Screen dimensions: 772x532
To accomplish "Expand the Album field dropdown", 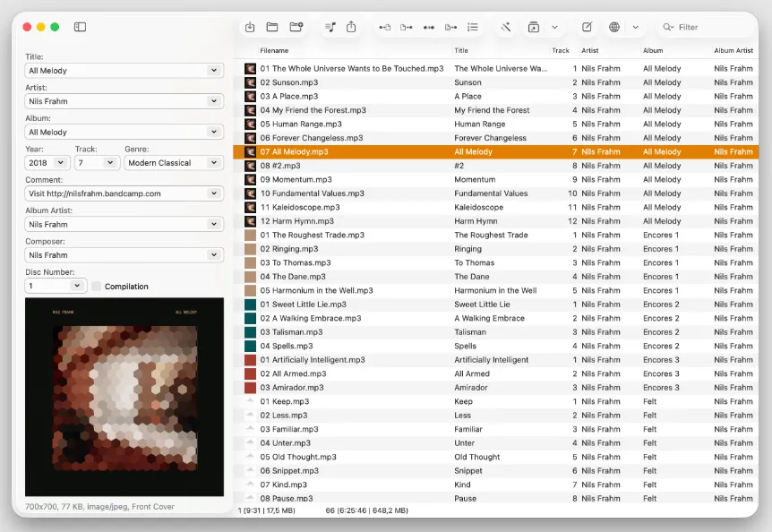I will pyautogui.click(x=214, y=132).
